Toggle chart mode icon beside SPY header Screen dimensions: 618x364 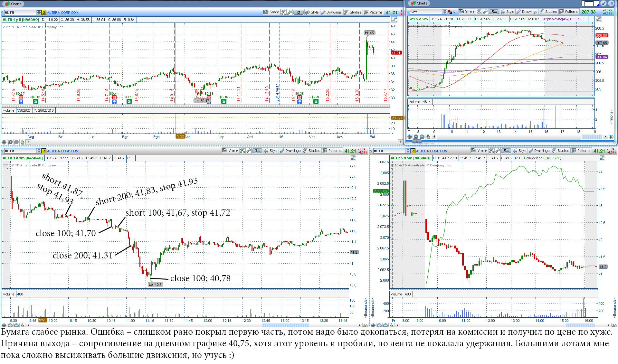pos(599,19)
